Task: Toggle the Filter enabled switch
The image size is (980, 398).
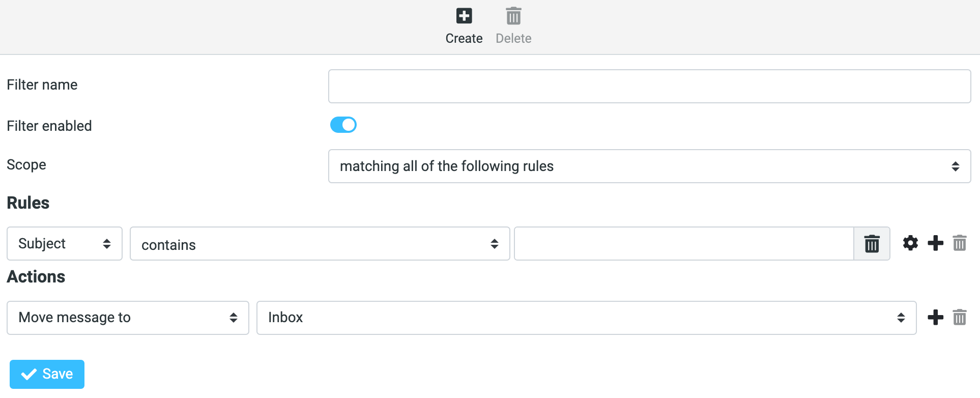Action: pyautogui.click(x=343, y=125)
